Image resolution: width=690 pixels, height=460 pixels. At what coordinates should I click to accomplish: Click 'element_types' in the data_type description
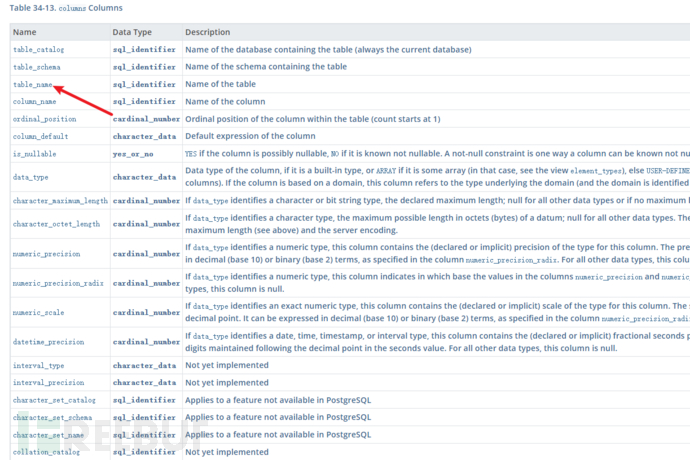click(596, 171)
